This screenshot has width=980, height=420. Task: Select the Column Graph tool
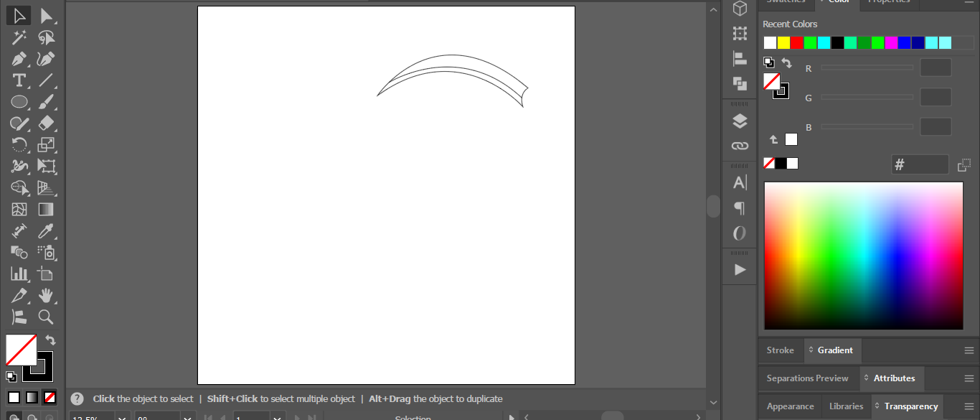pyautogui.click(x=19, y=274)
